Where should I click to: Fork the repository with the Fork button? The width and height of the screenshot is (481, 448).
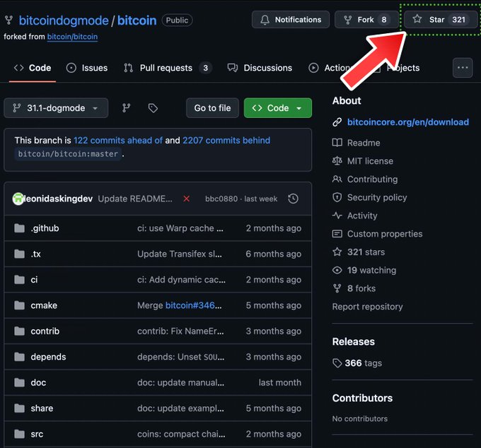[366, 20]
